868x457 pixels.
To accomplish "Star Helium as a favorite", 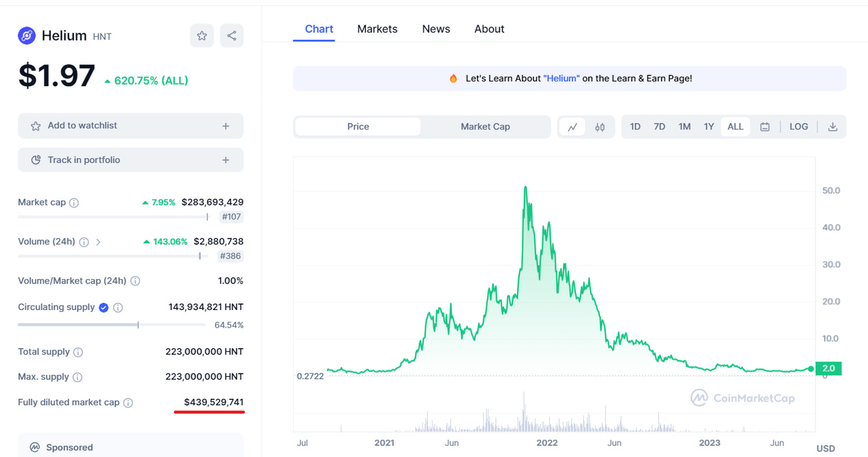I will [202, 36].
